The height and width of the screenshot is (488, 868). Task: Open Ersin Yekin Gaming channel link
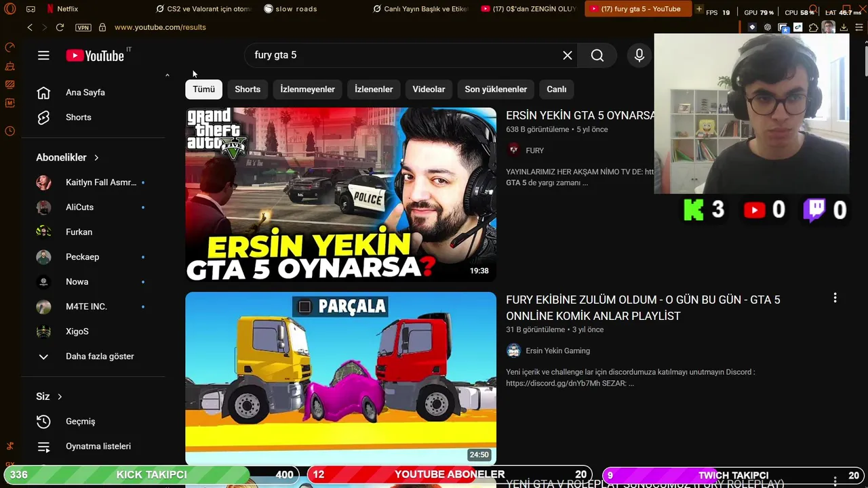click(x=557, y=351)
